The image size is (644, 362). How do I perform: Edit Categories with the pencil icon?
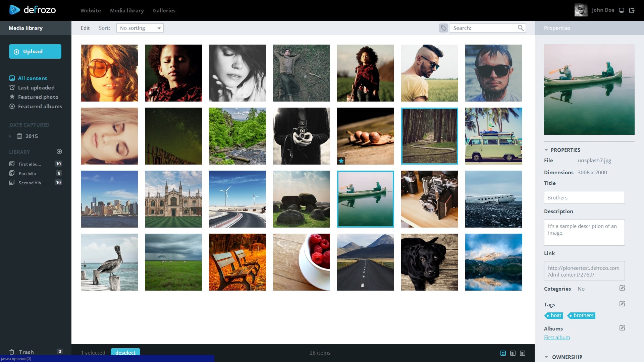pos(622,288)
